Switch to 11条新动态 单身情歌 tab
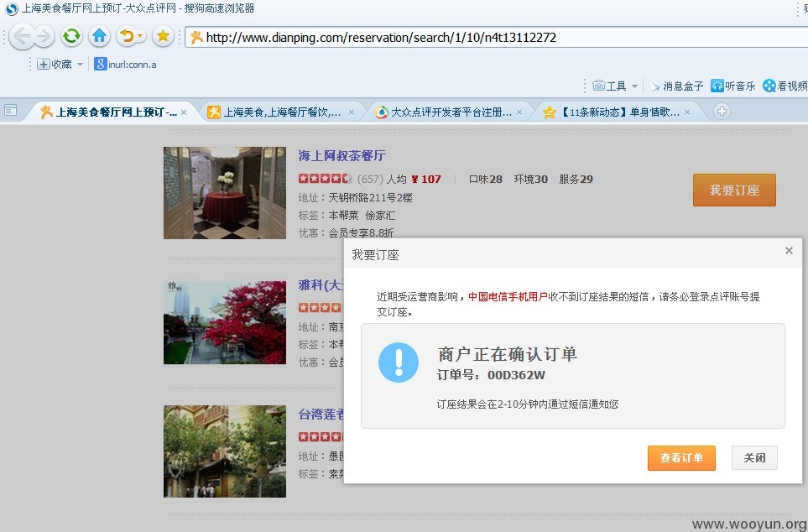The image size is (808, 532). click(612, 112)
